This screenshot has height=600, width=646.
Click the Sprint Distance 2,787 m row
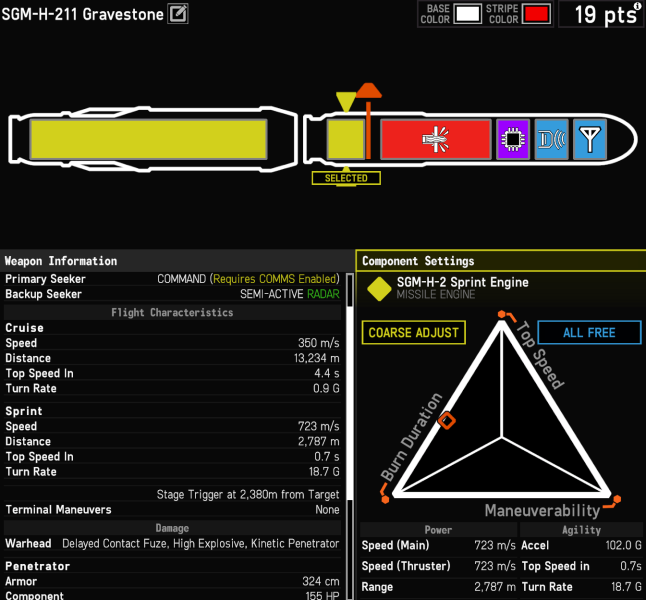pos(172,441)
